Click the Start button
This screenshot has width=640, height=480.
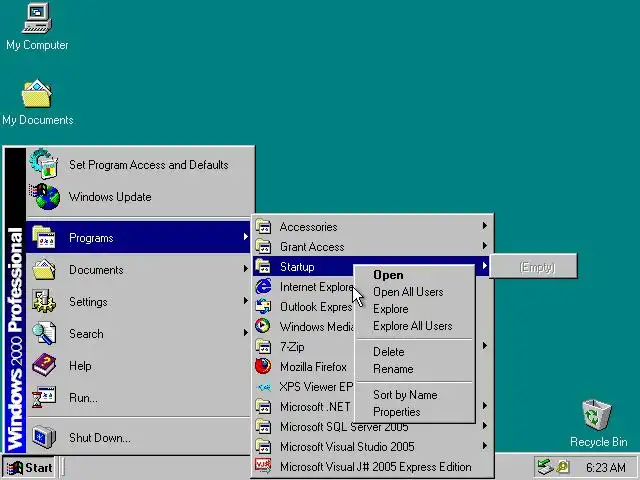click(x=29, y=467)
